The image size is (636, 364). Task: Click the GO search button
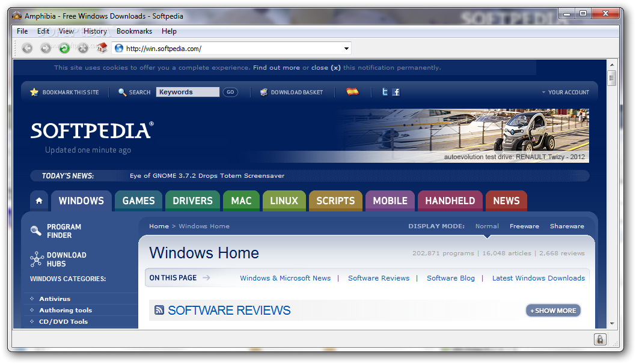[x=230, y=92]
